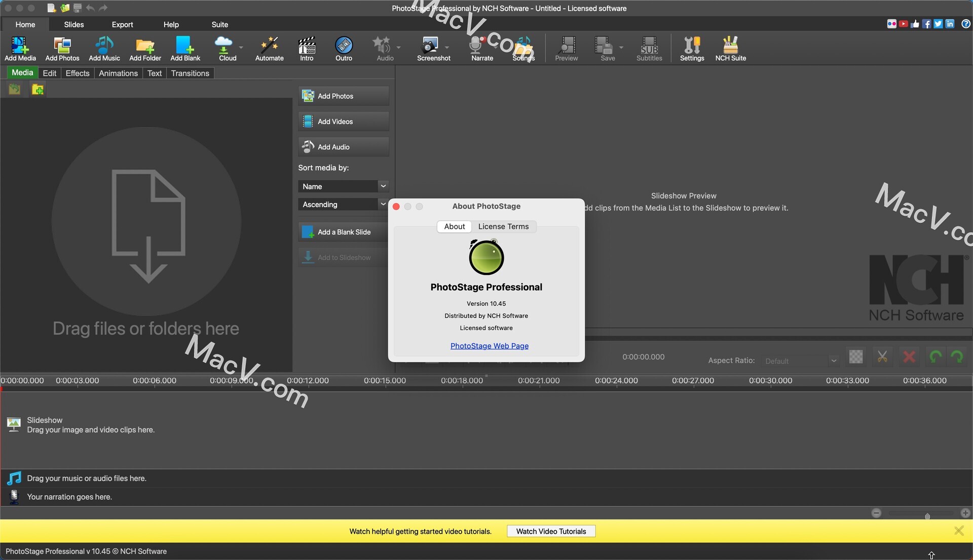
Task: Open the Suite ribbon tab
Action: click(219, 24)
